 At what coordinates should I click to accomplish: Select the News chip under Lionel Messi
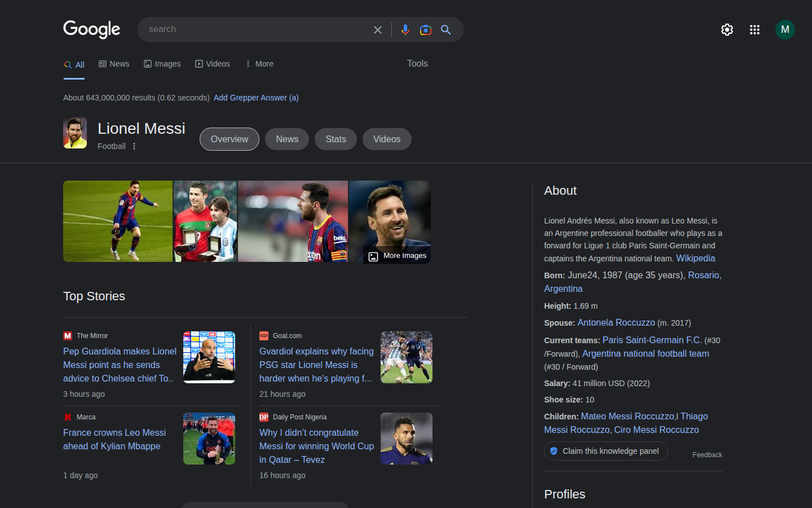[x=287, y=139]
